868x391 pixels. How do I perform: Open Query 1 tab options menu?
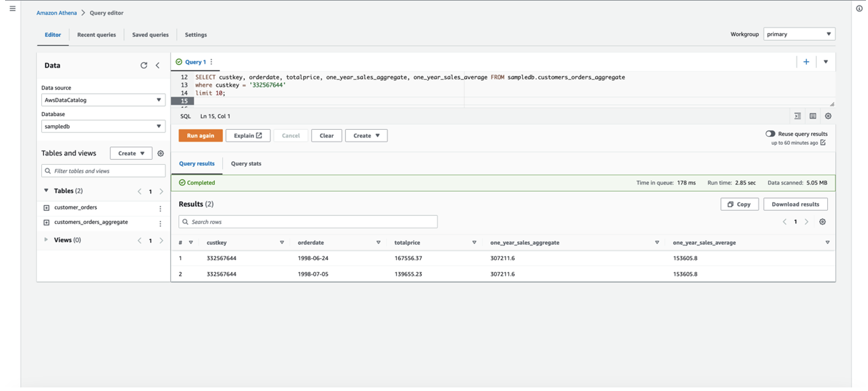click(212, 62)
